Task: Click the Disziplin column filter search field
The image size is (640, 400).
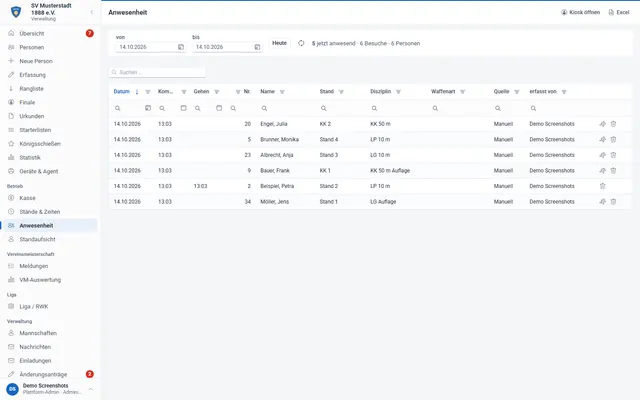Action: pyautogui.click(x=398, y=108)
